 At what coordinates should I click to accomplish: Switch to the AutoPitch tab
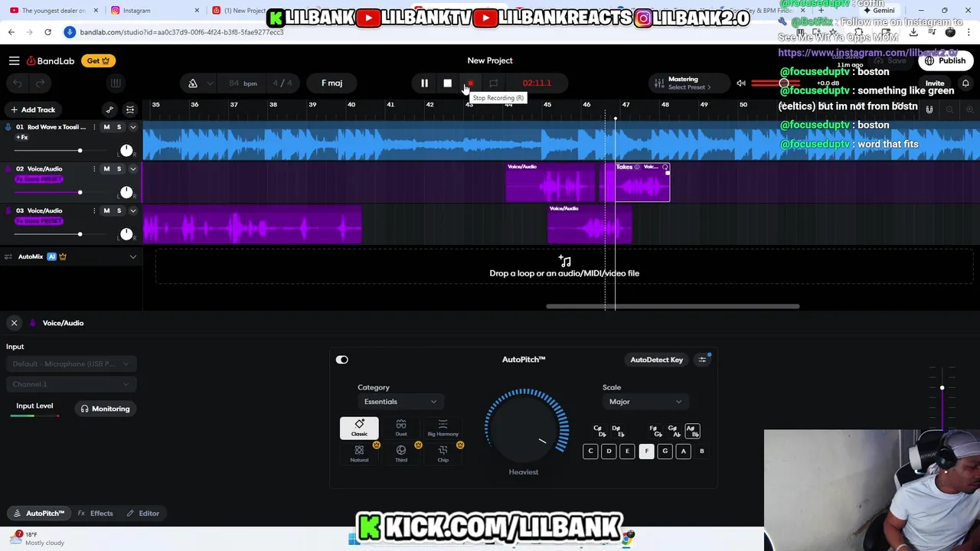[x=38, y=514]
